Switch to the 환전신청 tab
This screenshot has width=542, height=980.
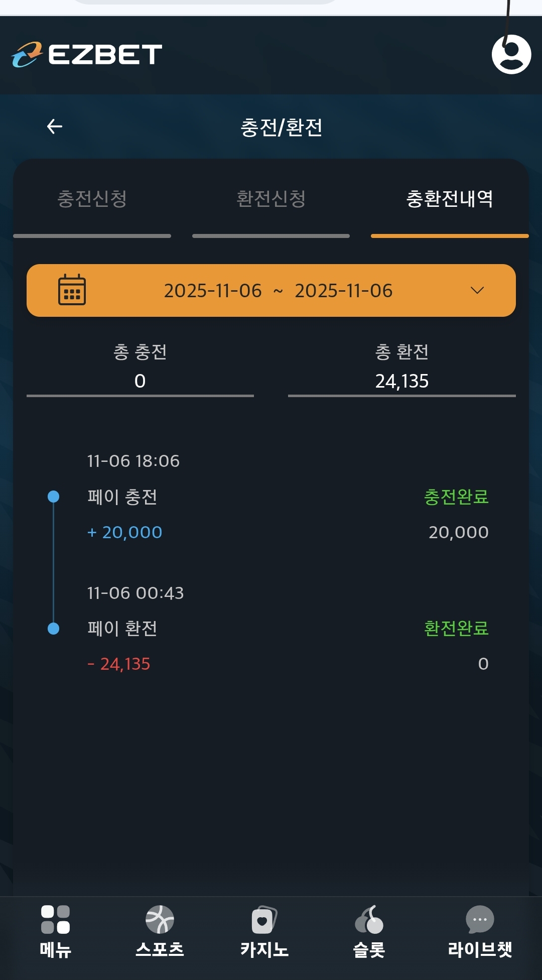pos(271,199)
